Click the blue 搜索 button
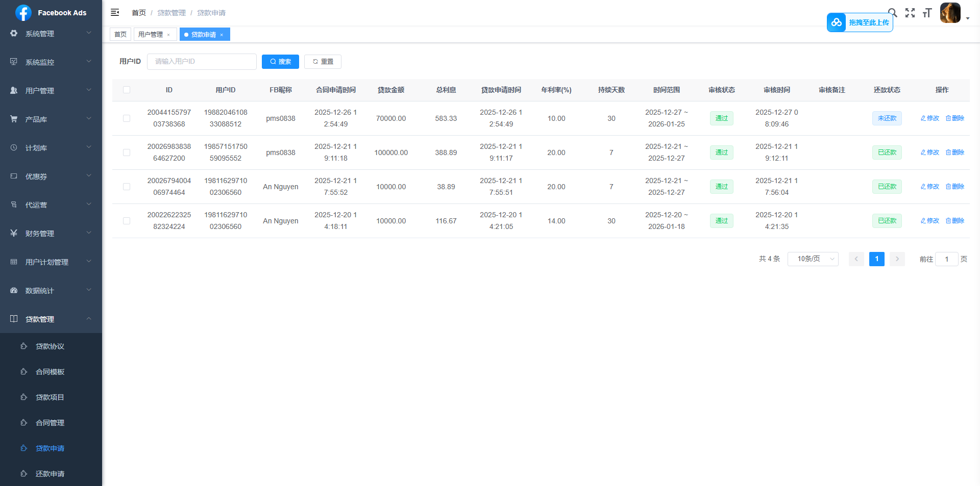 280,62
